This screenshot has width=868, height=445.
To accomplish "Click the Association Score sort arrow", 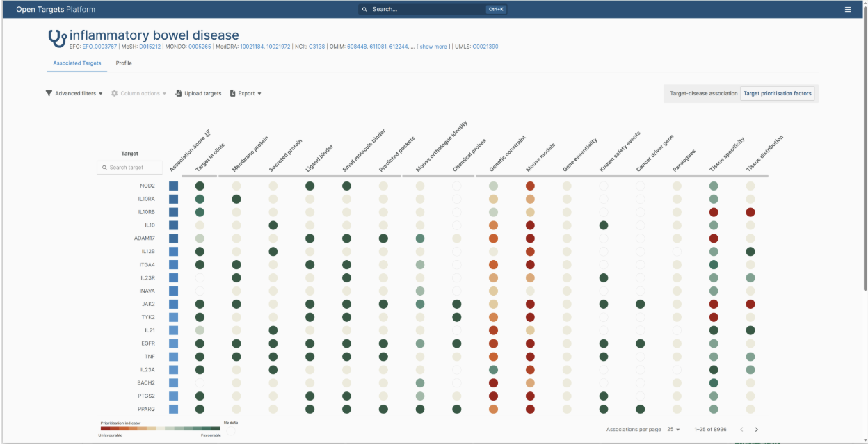I will 207,131.
